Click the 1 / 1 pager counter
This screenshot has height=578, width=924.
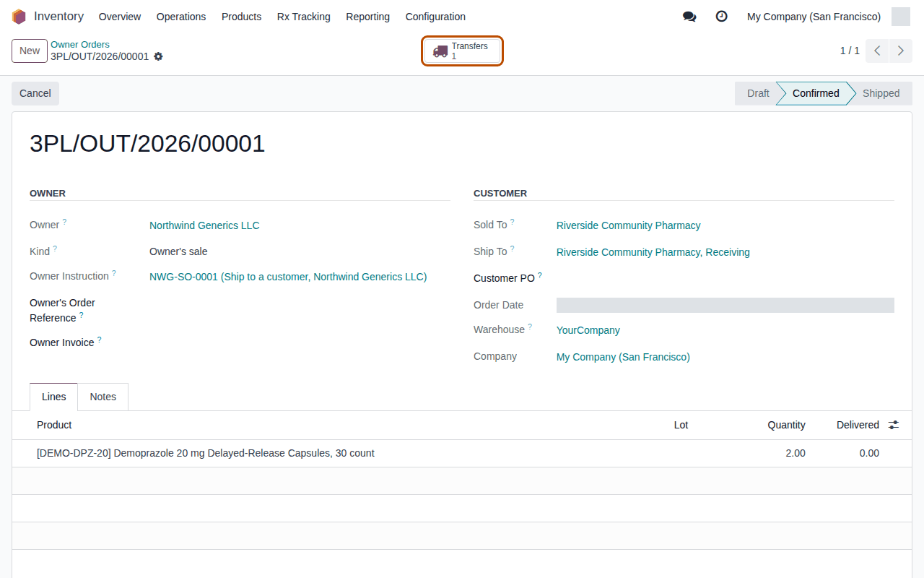(850, 51)
